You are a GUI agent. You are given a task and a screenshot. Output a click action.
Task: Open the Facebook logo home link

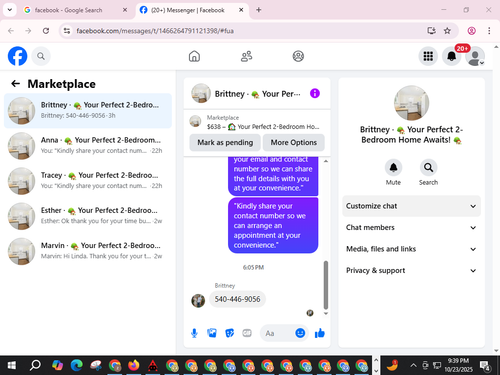tap(17, 56)
